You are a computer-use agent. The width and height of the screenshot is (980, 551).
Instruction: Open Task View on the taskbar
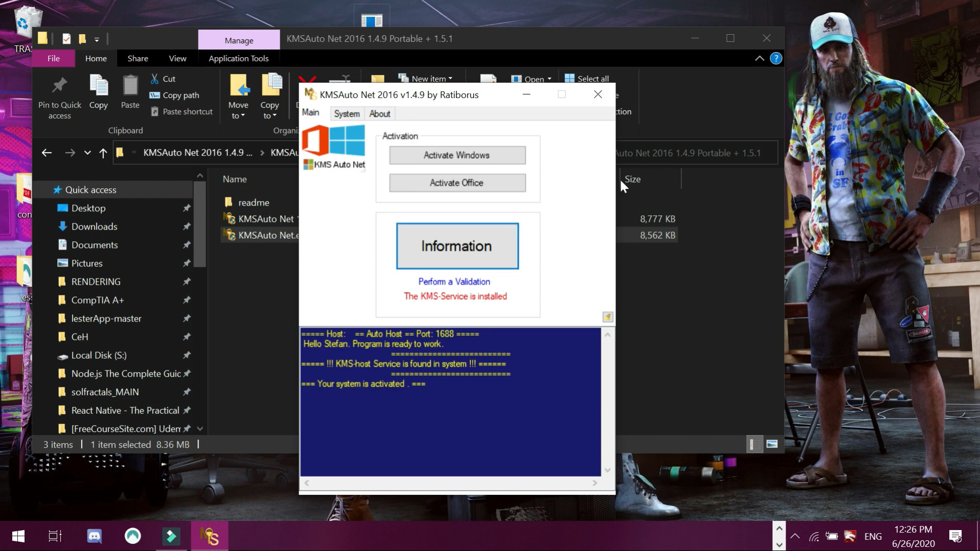[55, 536]
